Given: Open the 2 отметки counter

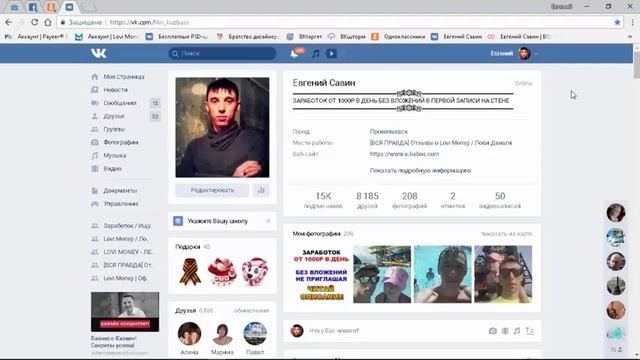Looking at the screenshot, I should click(453, 200).
